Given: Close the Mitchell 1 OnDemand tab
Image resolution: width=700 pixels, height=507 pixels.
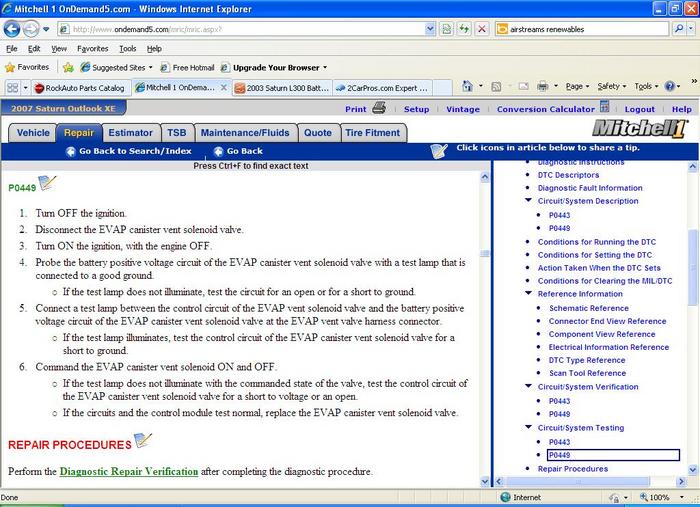Looking at the screenshot, I should point(224,87).
